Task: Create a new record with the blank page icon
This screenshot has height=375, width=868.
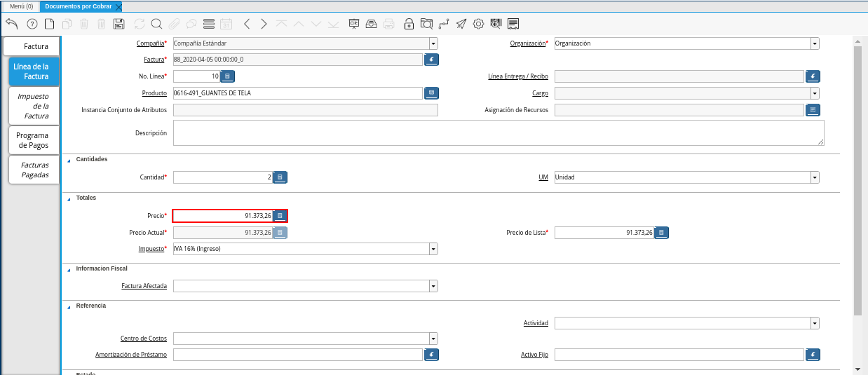Action: [49, 24]
